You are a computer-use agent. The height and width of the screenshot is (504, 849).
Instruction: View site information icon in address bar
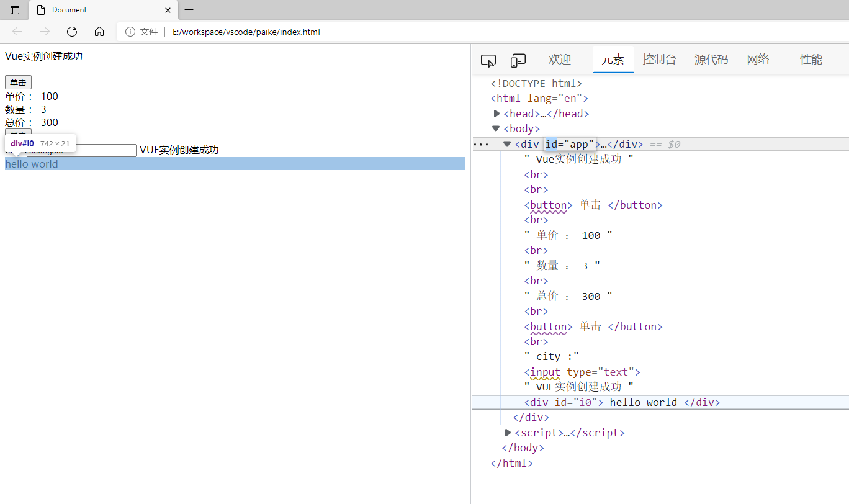coord(130,32)
